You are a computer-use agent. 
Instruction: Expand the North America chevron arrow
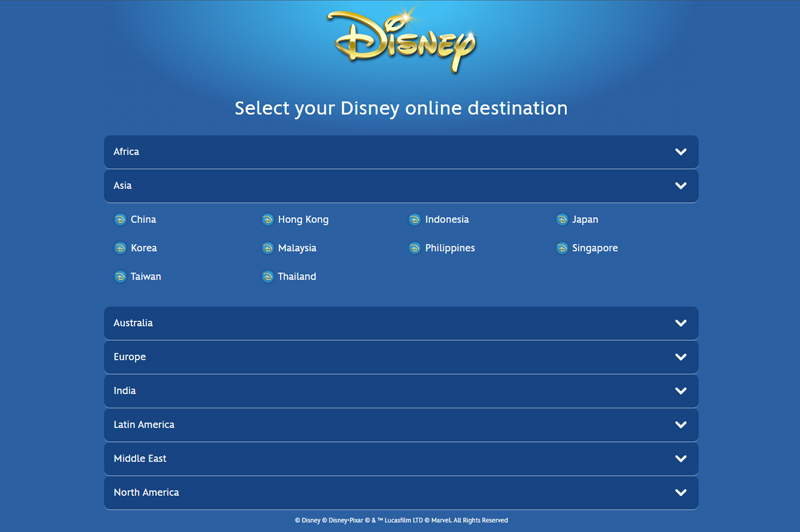(x=680, y=493)
